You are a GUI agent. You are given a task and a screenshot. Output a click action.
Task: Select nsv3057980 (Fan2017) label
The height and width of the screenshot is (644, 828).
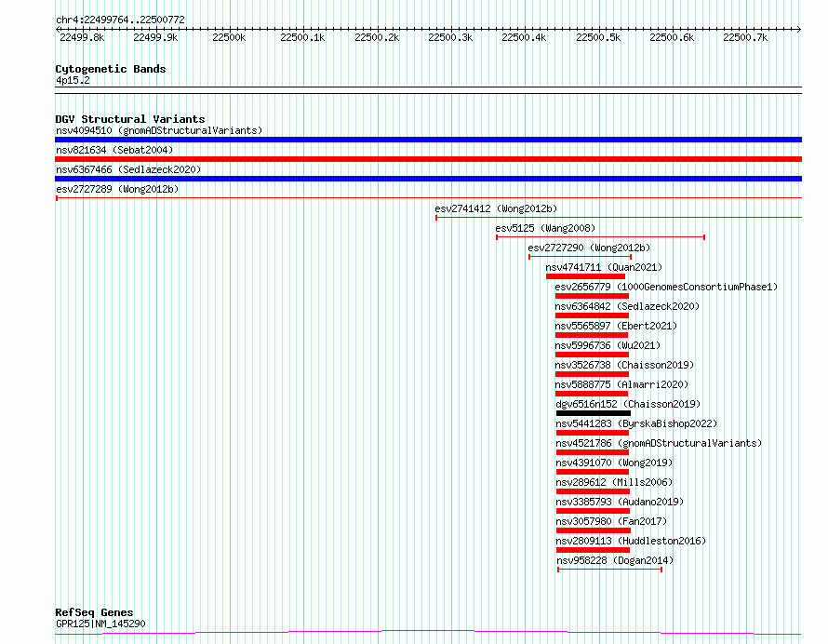pyautogui.click(x=611, y=521)
